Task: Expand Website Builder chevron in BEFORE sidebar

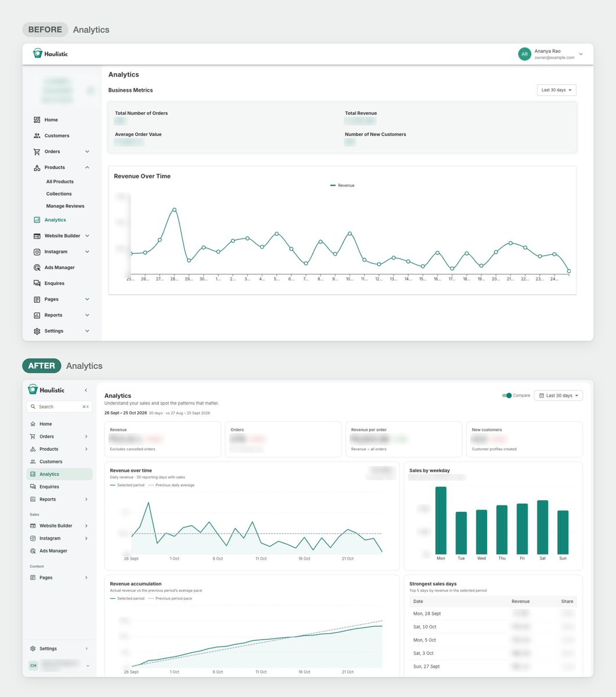Action: [x=87, y=236]
